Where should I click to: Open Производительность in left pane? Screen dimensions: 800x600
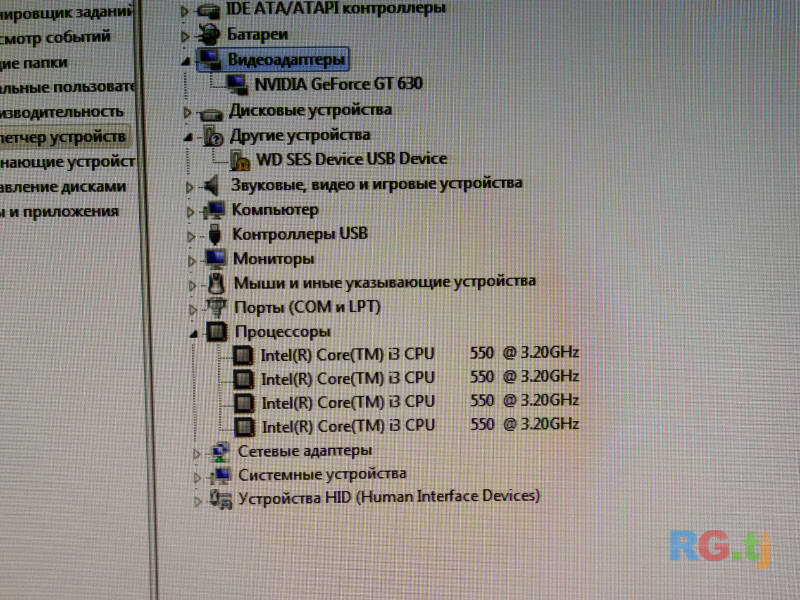[x=62, y=112]
